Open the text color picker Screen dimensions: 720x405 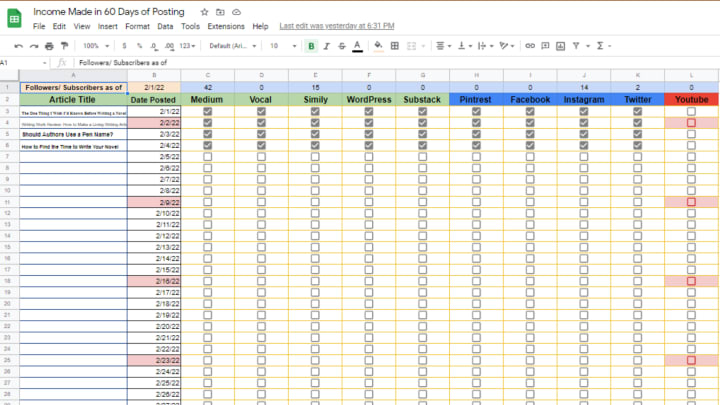pos(357,46)
